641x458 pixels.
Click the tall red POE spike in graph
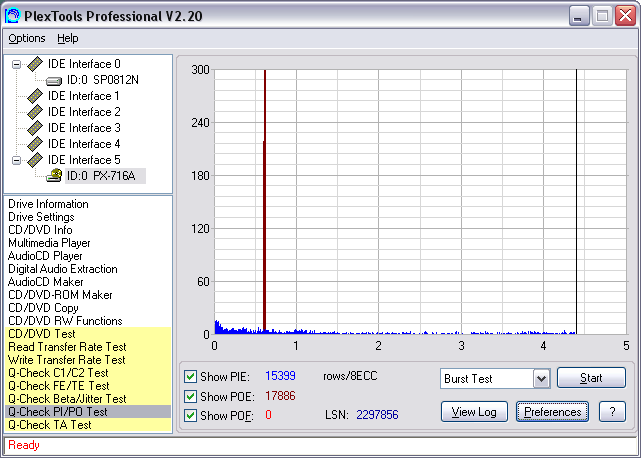coord(265,200)
